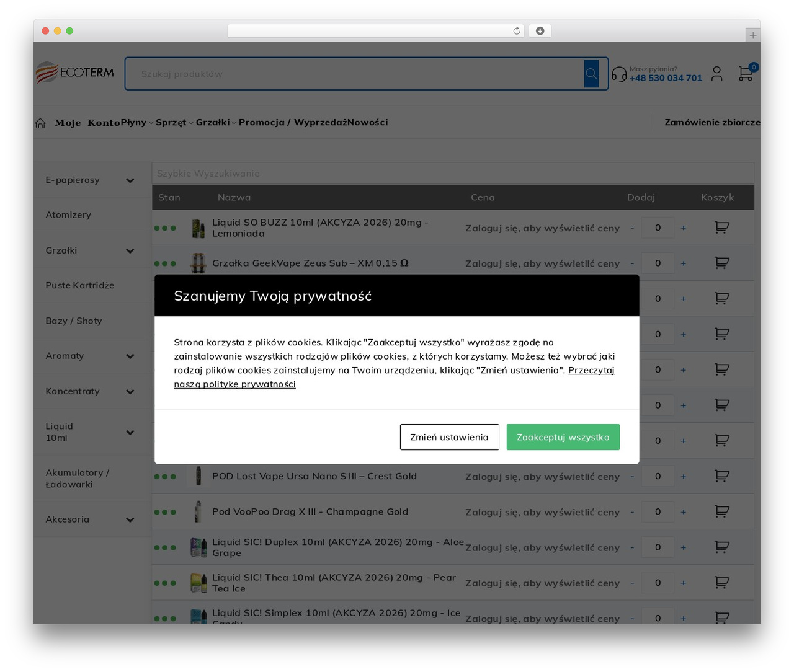Click the search magnifier icon
794x672 pixels.
pyautogui.click(x=591, y=74)
